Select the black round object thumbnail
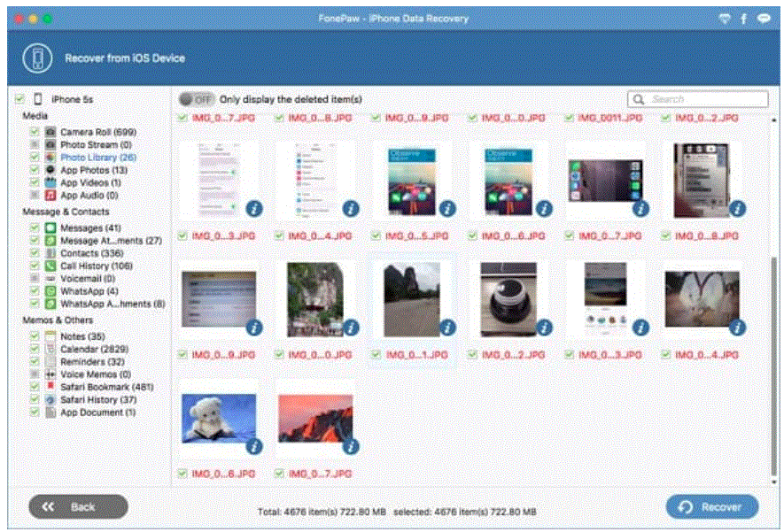 click(508, 300)
